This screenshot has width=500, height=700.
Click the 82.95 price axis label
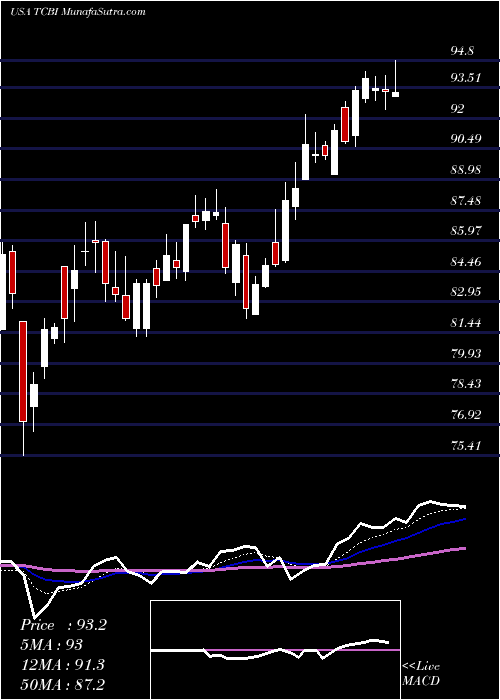click(x=465, y=292)
